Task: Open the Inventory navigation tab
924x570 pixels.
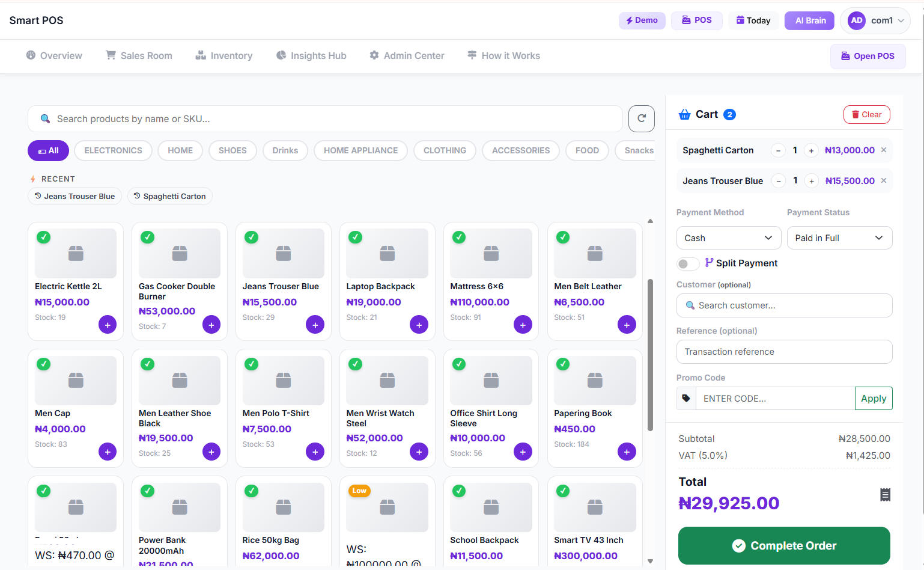Action: 223,55
